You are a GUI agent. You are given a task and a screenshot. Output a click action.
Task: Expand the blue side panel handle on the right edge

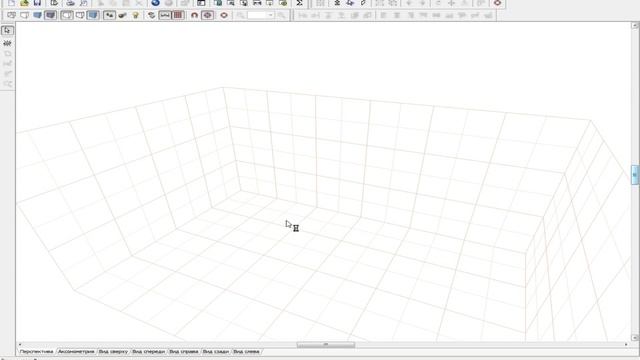[x=635, y=175]
